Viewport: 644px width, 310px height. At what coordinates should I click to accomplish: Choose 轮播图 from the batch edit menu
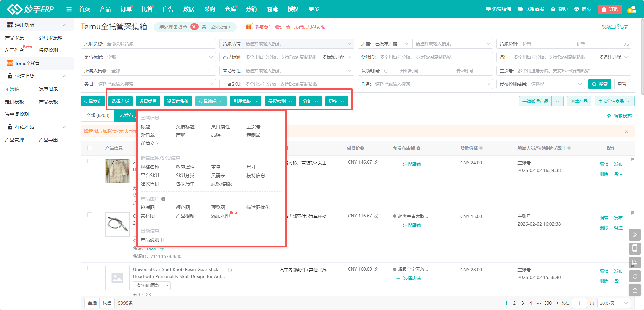click(148, 207)
